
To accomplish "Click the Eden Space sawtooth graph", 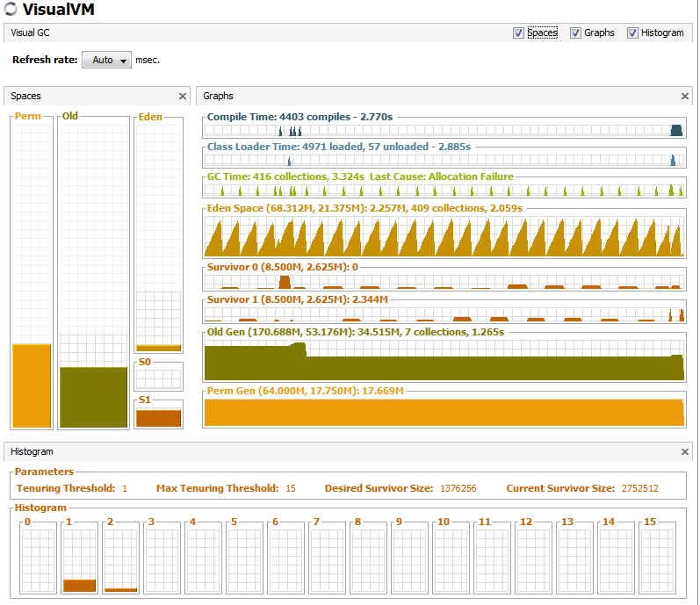I will click(444, 236).
